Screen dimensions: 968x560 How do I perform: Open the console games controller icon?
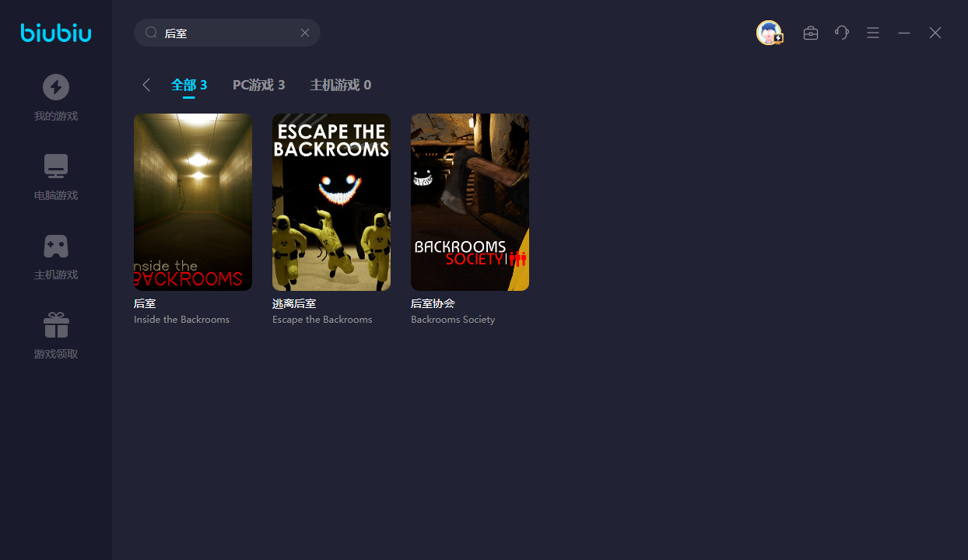coord(56,246)
